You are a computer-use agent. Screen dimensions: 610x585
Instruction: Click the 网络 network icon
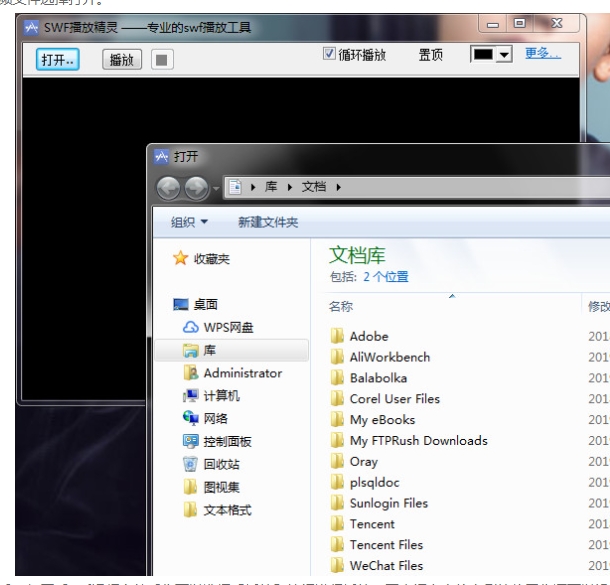(191, 418)
